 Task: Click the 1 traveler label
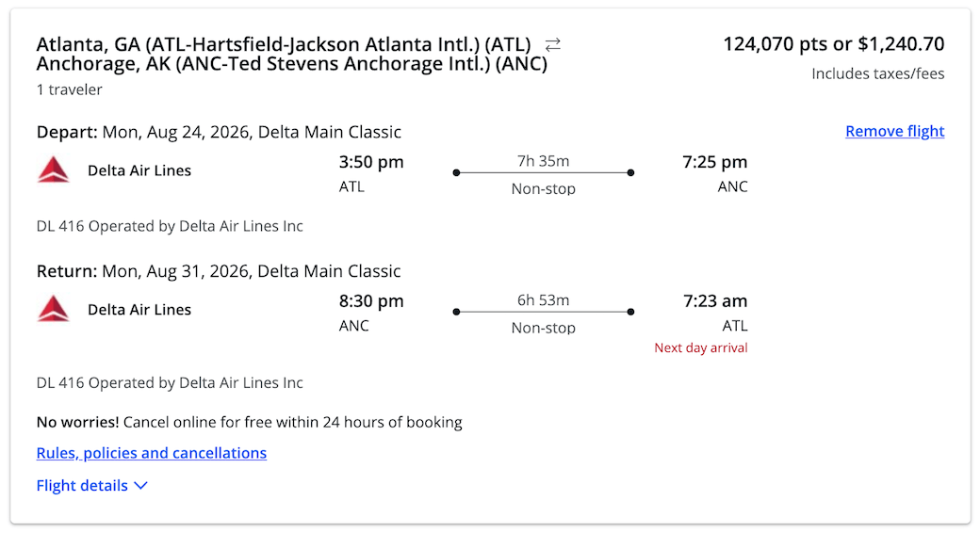(x=70, y=89)
